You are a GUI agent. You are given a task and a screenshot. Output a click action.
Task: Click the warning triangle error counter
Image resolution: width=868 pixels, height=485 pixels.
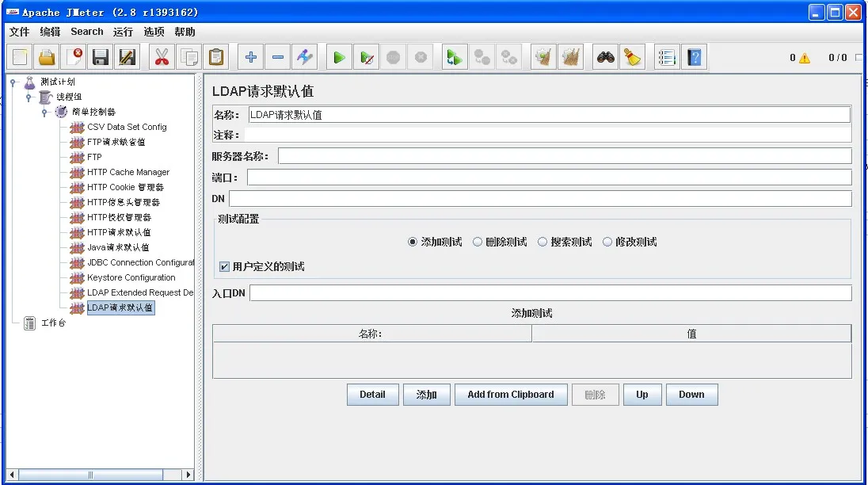(805, 58)
